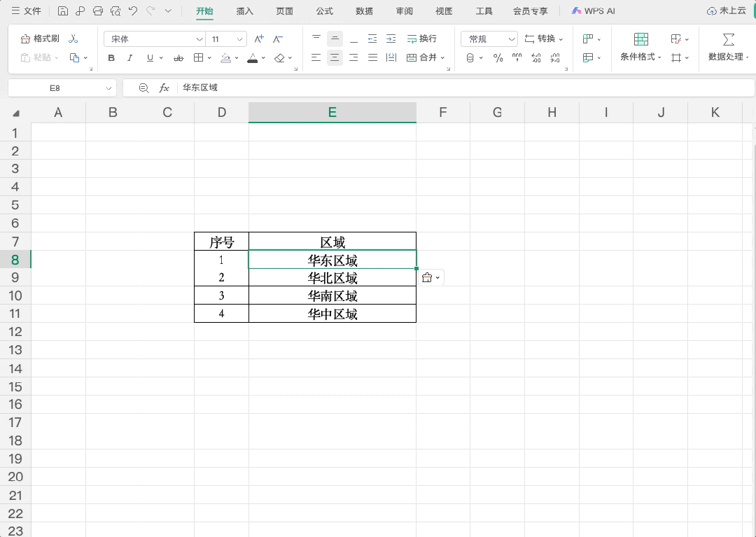Click the zoom magnifier in formula bar
The image size is (756, 537).
(143, 88)
